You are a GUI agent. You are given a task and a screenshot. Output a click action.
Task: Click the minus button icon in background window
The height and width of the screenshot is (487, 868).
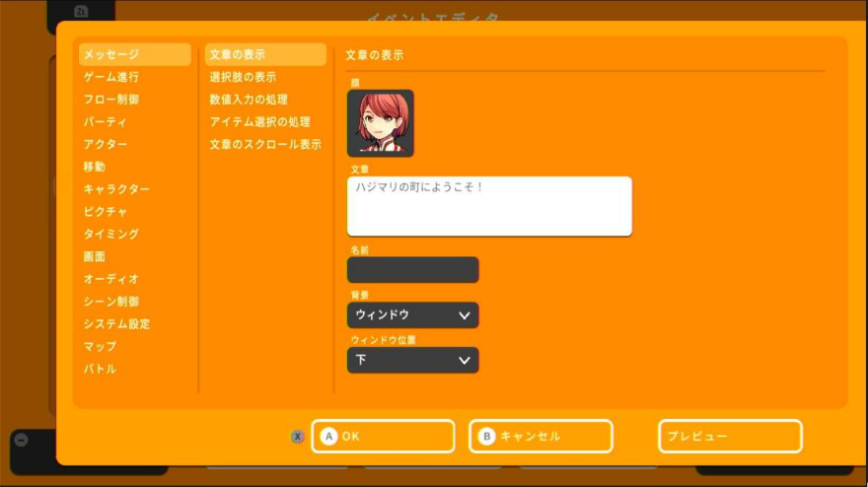click(21, 440)
